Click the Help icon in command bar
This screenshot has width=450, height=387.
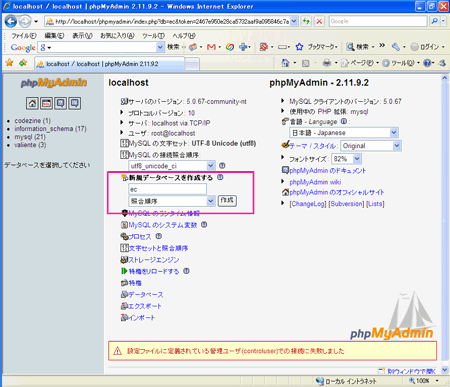click(427, 63)
